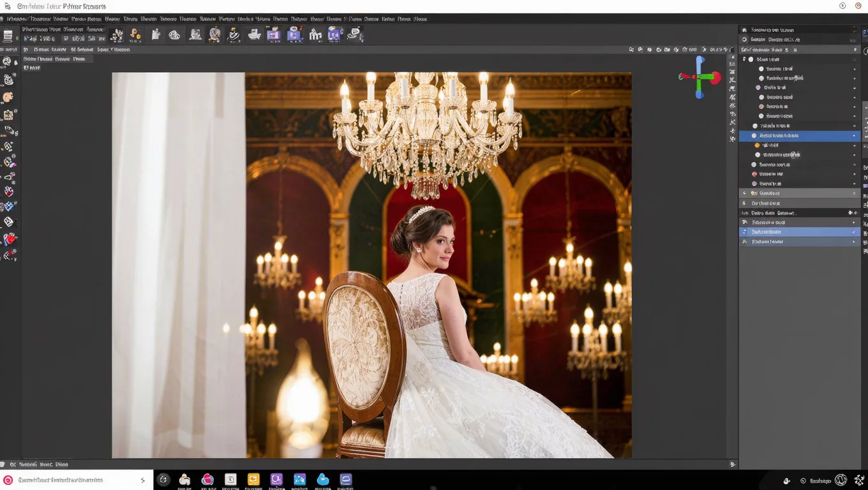Click the taskbar search field
The width and height of the screenshot is (868, 490).
(x=77, y=480)
